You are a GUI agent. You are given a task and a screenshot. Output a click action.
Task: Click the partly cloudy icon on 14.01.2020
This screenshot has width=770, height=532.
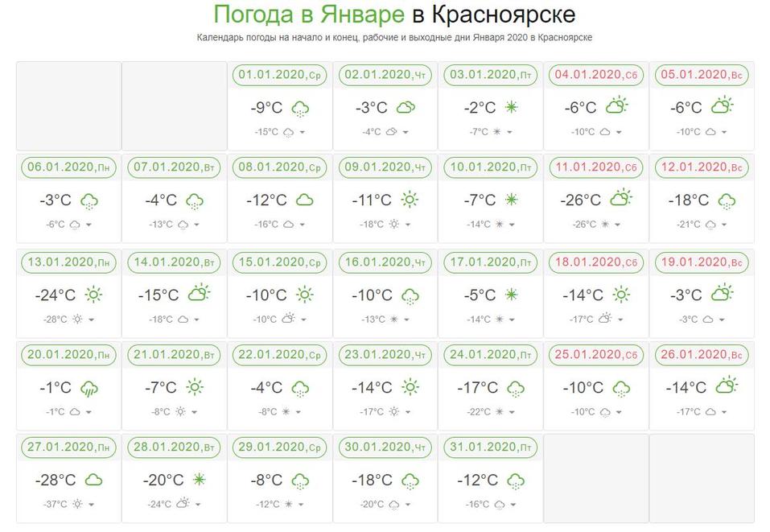(199, 293)
